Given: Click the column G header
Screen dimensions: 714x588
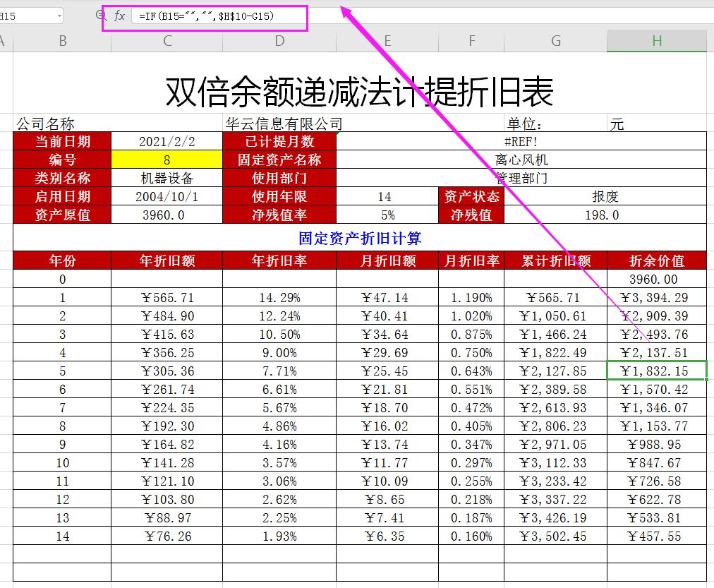Looking at the screenshot, I should pos(555,41).
